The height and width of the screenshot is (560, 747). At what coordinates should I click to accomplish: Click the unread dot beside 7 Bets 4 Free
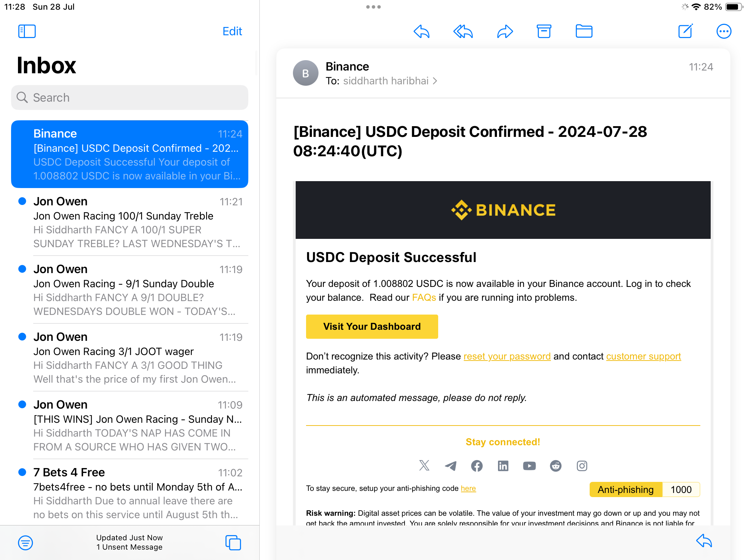tap(22, 472)
